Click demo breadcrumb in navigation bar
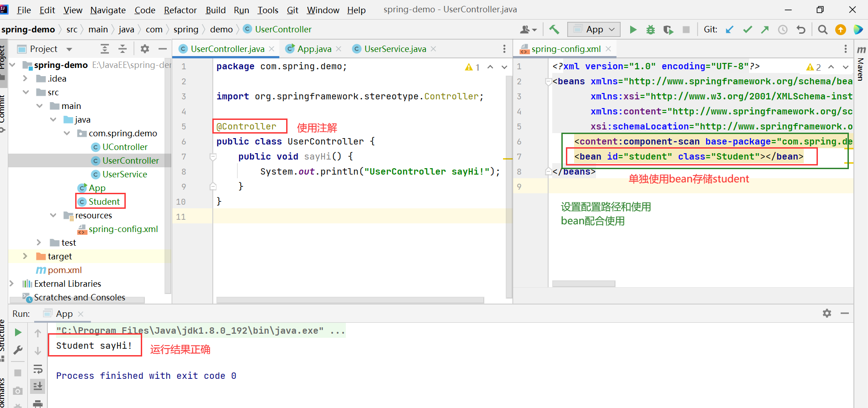868x408 pixels. point(221,30)
